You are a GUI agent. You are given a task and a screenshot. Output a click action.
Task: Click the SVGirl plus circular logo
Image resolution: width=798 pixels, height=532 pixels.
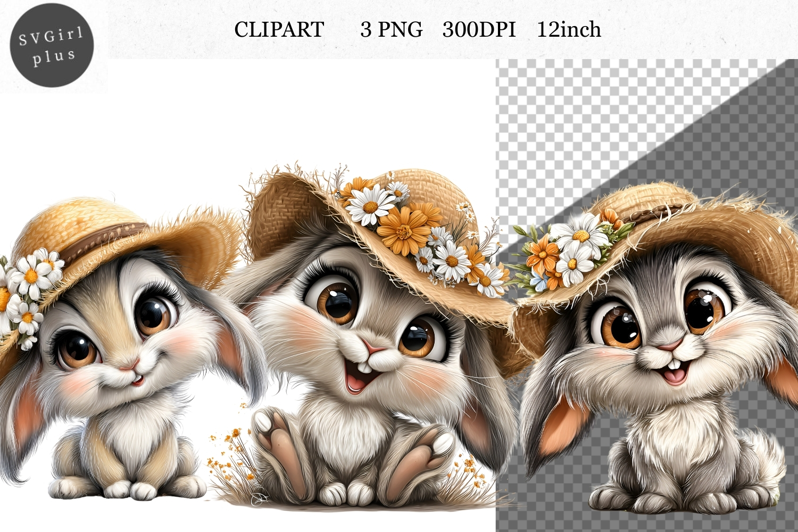(x=52, y=46)
